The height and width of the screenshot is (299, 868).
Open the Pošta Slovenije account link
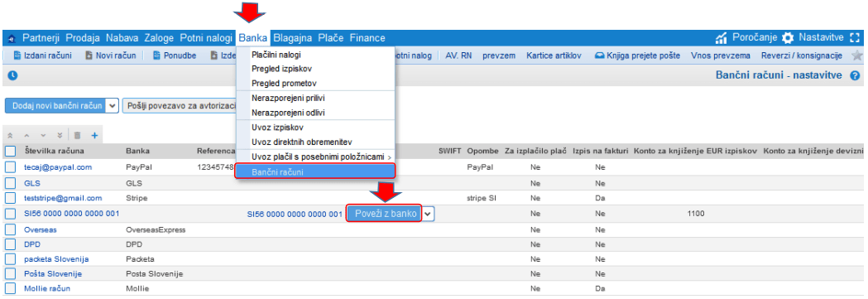53,274
